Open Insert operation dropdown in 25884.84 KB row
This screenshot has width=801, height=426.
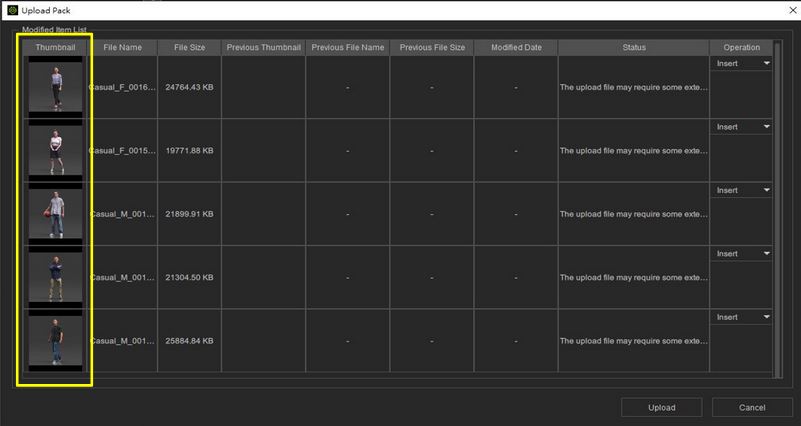741,317
